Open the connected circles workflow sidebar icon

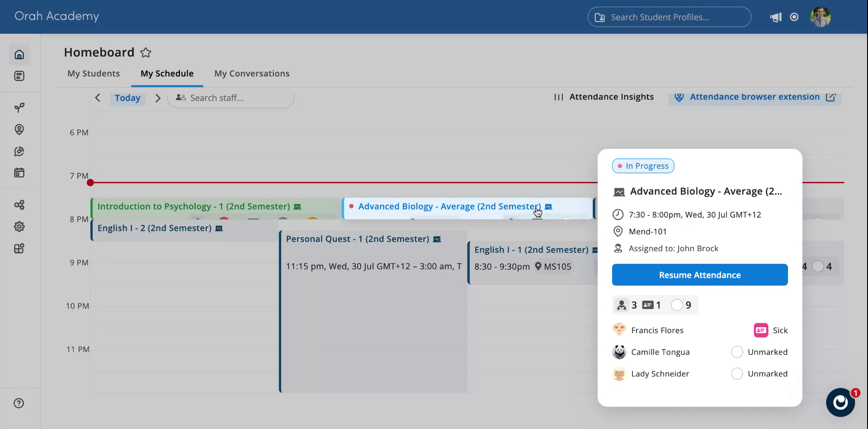click(19, 205)
